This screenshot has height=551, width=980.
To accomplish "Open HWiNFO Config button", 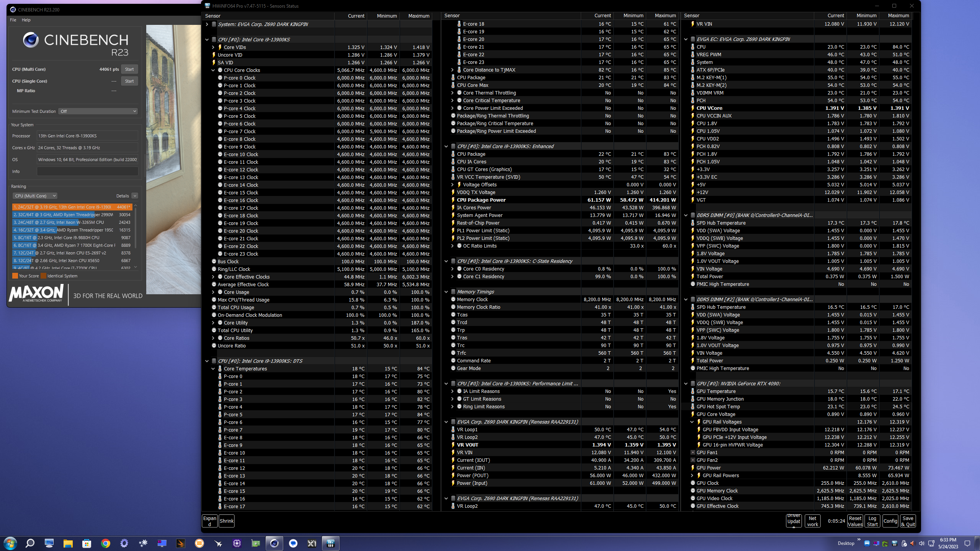I will pos(890,521).
